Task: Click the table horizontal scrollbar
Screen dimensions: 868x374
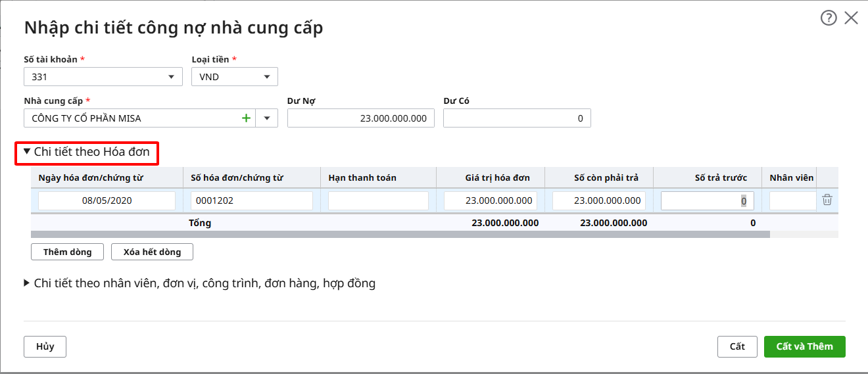Action: [x=400, y=234]
